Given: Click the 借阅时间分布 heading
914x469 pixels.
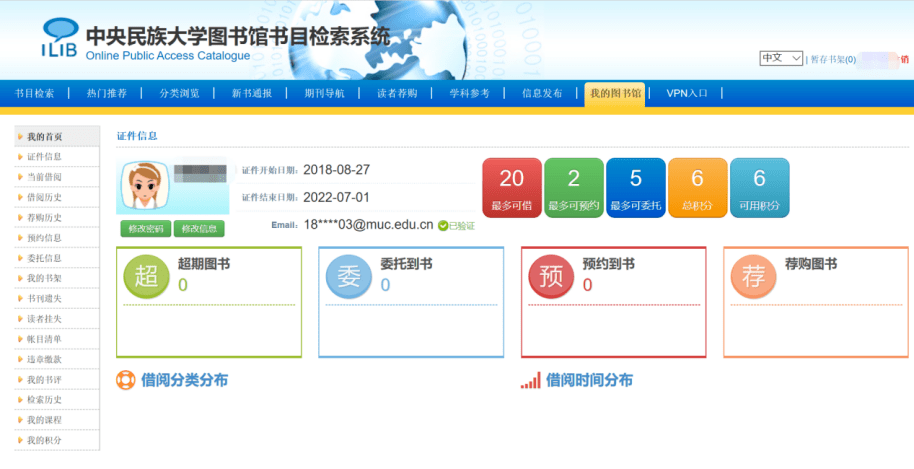Looking at the screenshot, I should point(589,380).
